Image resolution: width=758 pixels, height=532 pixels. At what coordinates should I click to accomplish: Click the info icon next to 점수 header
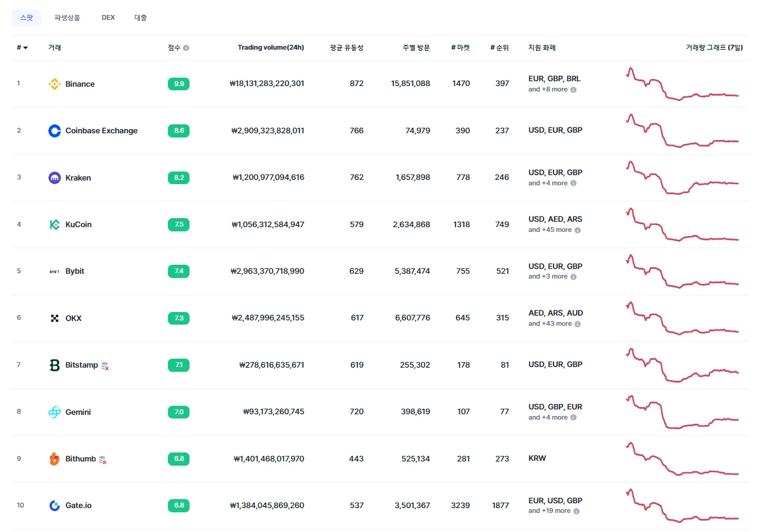[x=186, y=48]
